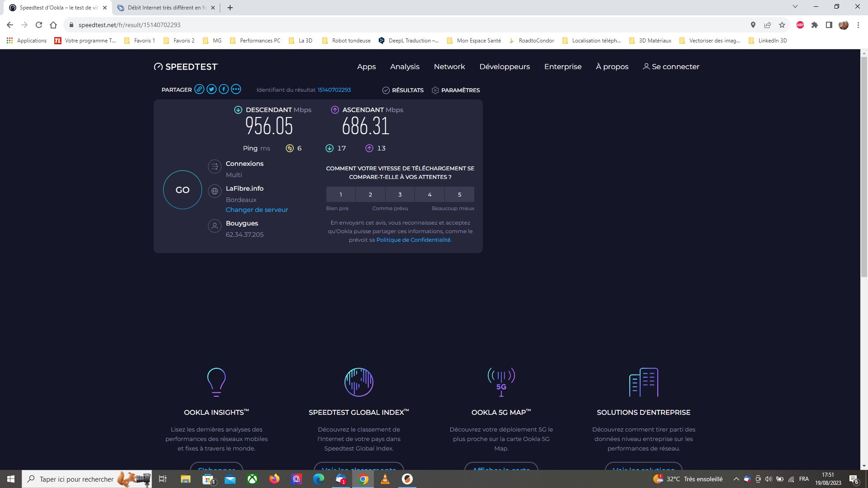
Task: Open the Apps menu
Action: [366, 66]
